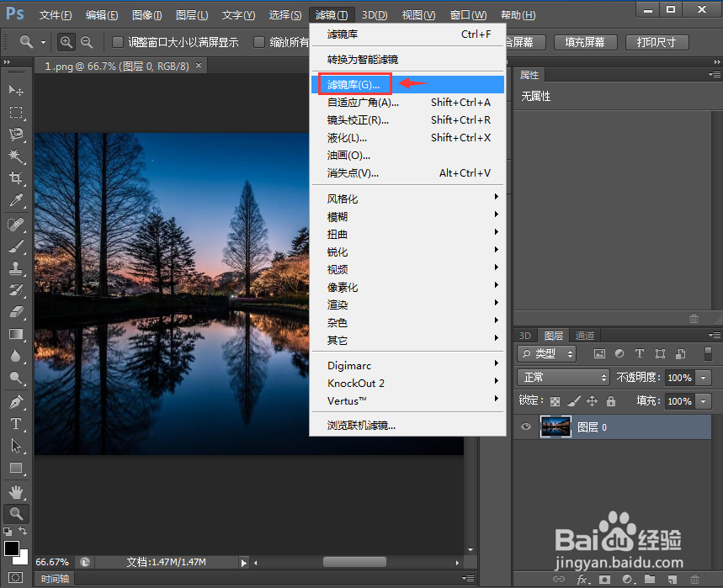Select the Gradient tool

pos(16,334)
